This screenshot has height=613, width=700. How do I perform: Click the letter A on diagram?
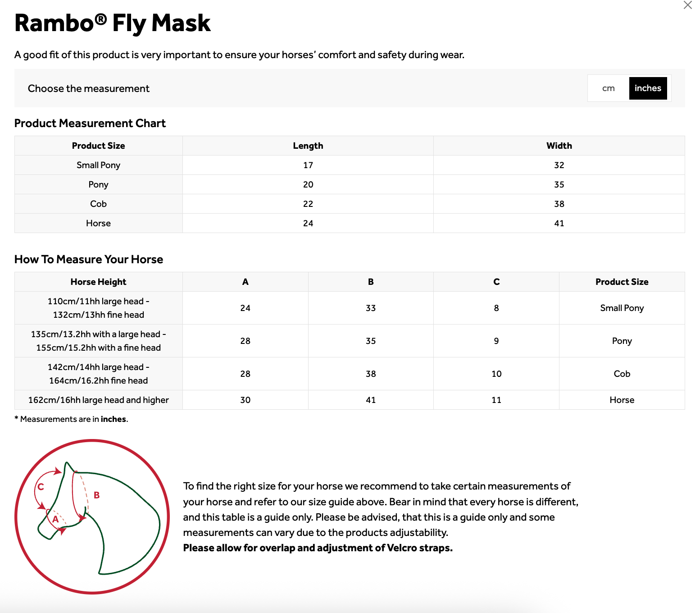(55, 519)
